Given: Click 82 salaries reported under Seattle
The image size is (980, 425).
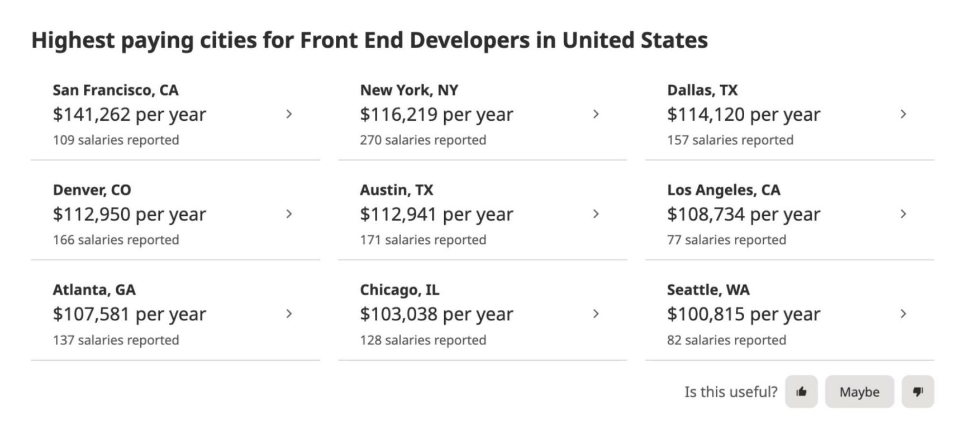Looking at the screenshot, I should point(726,339).
